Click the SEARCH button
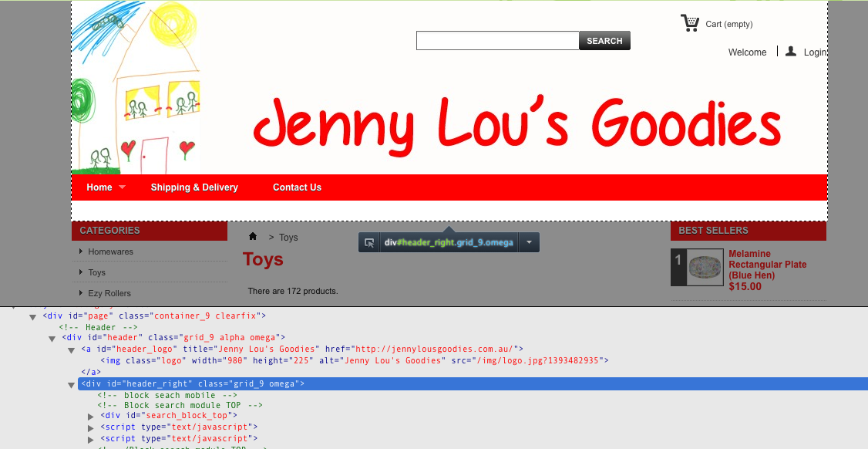 (x=604, y=40)
